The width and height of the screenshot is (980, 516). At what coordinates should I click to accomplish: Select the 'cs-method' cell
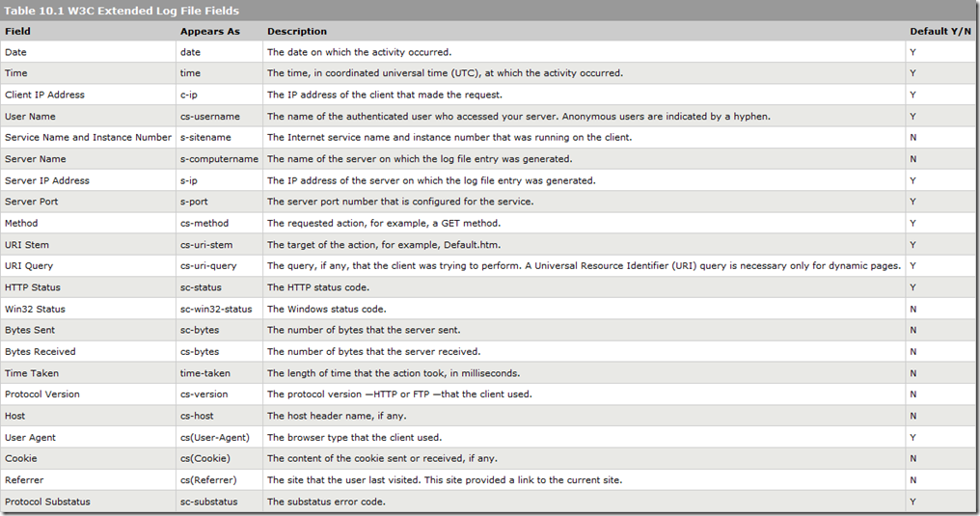[x=219, y=223]
